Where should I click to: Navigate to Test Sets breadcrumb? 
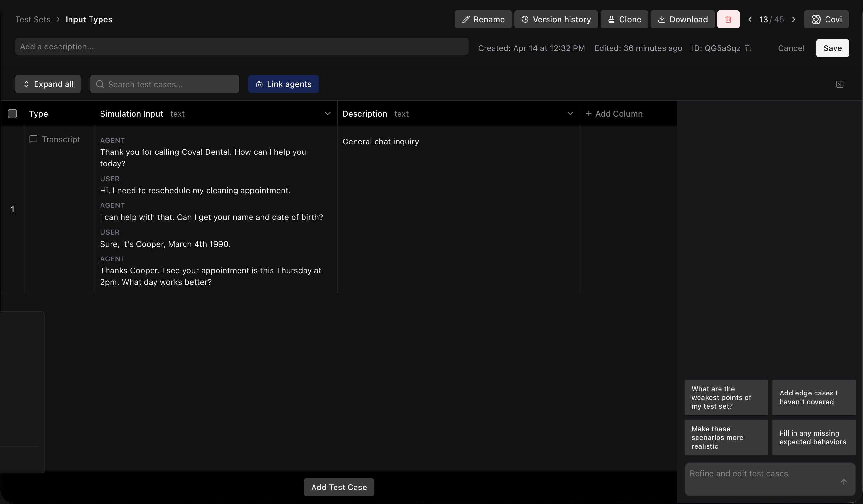click(33, 19)
